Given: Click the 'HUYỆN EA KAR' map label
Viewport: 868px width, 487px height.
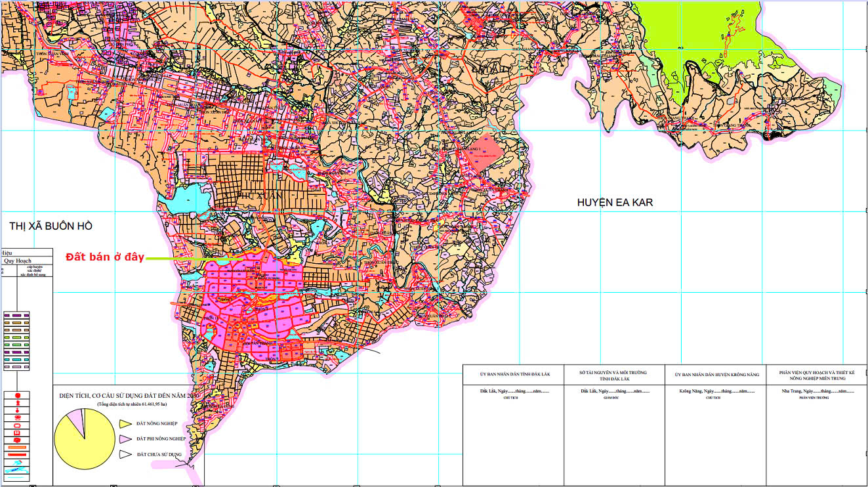Looking at the screenshot, I should pyautogui.click(x=615, y=203).
